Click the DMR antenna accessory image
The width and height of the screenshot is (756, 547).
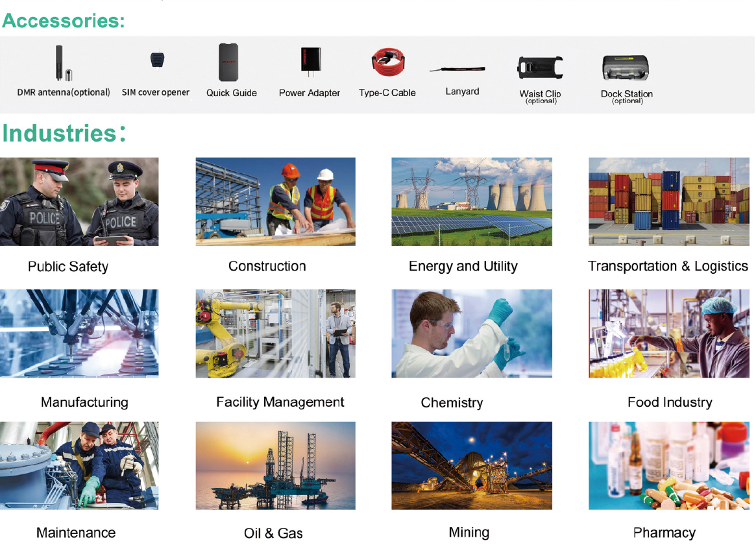[62, 63]
